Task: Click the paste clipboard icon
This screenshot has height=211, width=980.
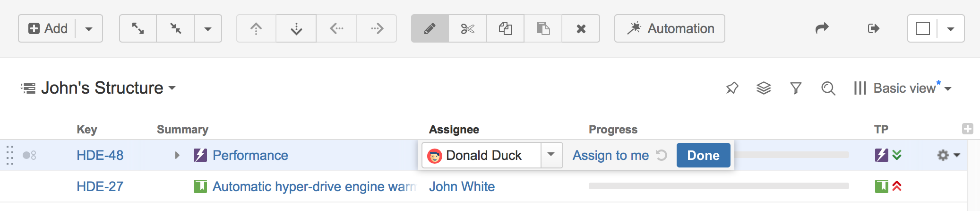Action: 543,28
